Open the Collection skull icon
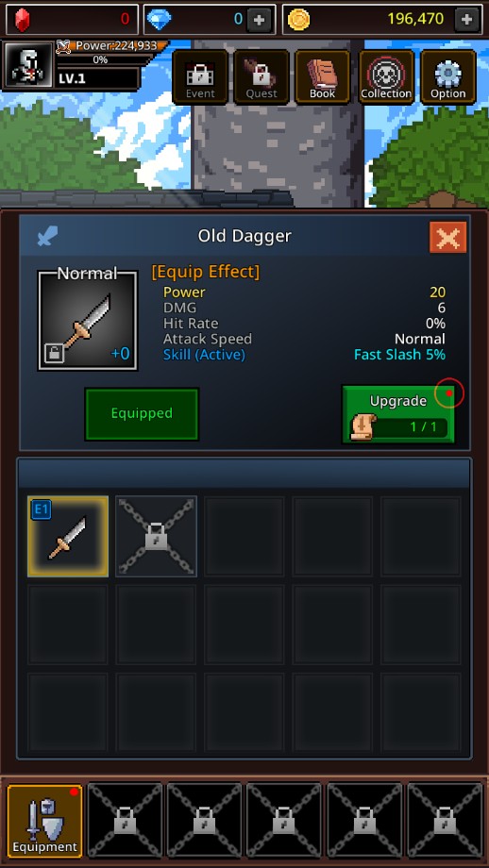This screenshot has height=868, width=489. click(x=386, y=77)
